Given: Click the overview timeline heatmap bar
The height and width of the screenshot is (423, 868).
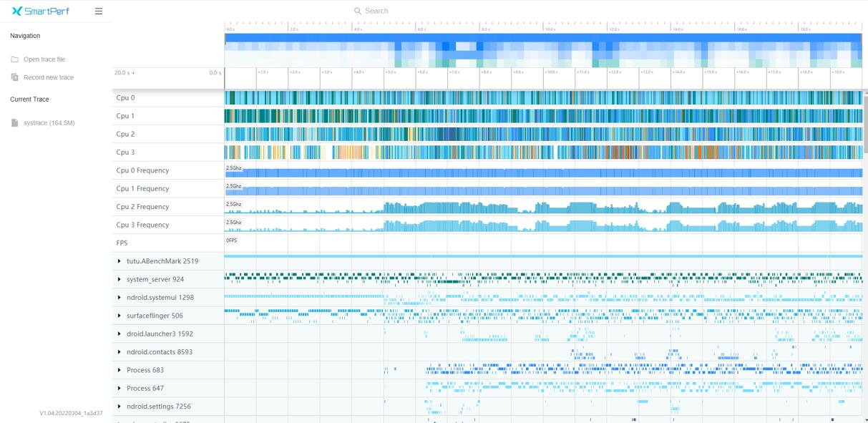Looking at the screenshot, I should (x=544, y=50).
